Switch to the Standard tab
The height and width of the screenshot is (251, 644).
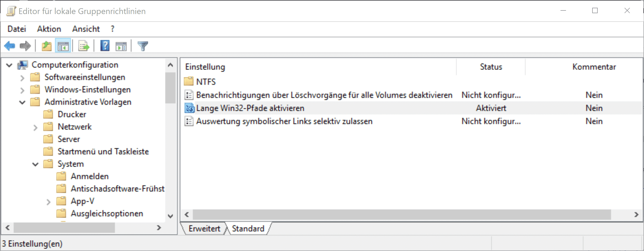click(x=247, y=228)
